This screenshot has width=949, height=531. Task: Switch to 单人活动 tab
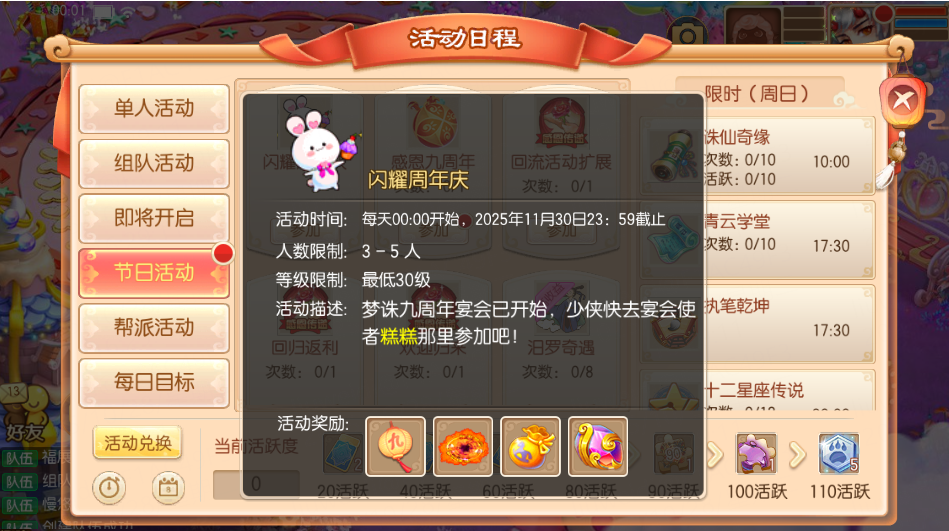tap(154, 108)
